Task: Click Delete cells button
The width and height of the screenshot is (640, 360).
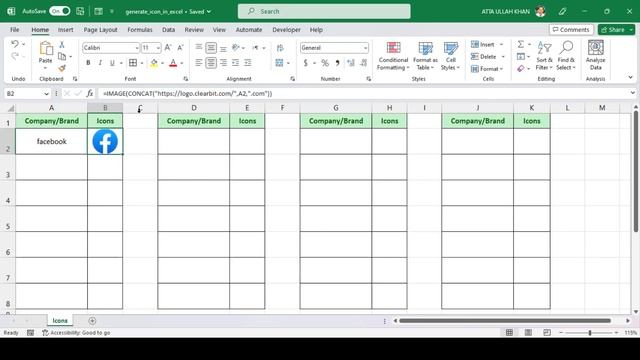Action: pyautogui.click(x=484, y=56)
